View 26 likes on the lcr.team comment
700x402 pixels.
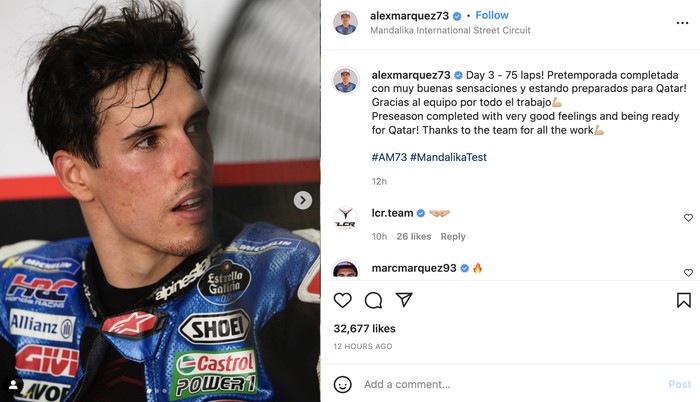(x=414, y=237)
